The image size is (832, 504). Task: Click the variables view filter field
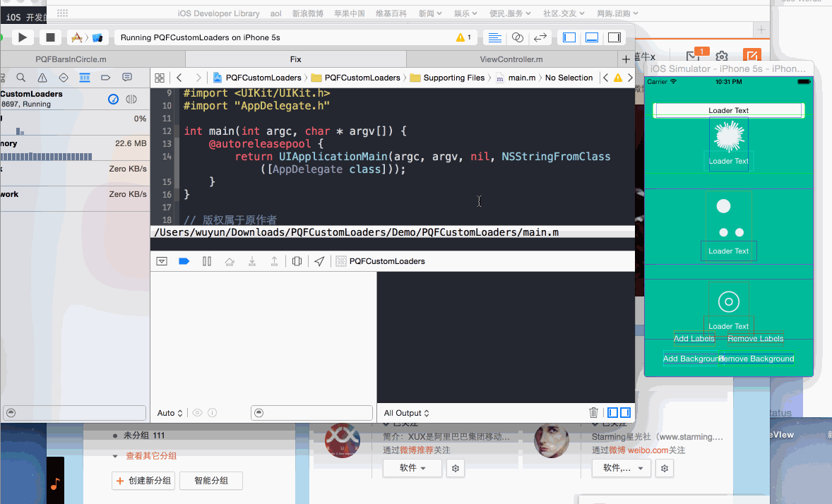tap(311, 413)
